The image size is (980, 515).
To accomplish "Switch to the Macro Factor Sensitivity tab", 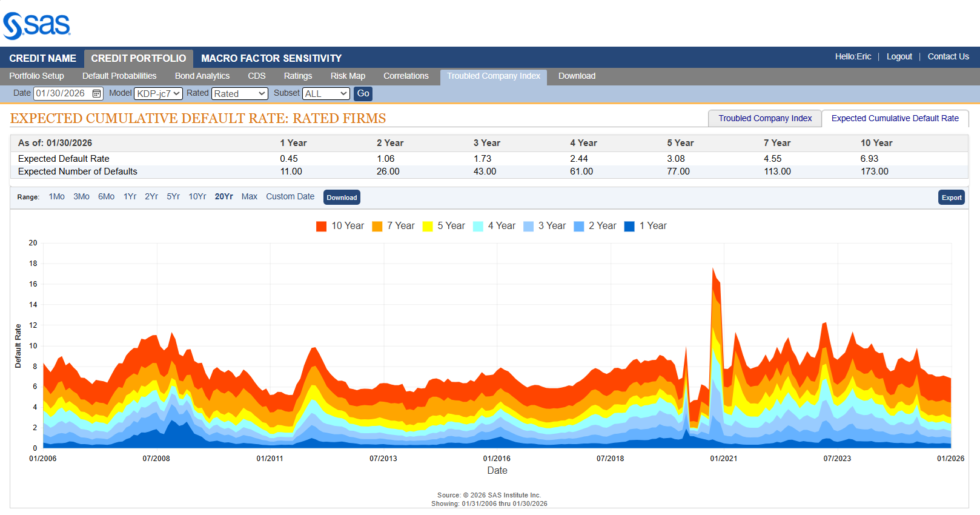I will (271, 58).
